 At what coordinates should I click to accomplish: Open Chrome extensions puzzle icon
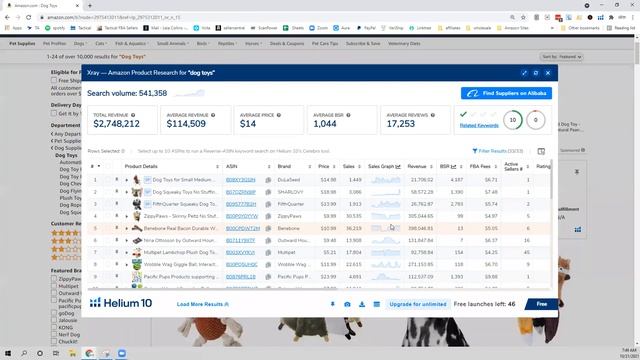[x=611, y=17]
